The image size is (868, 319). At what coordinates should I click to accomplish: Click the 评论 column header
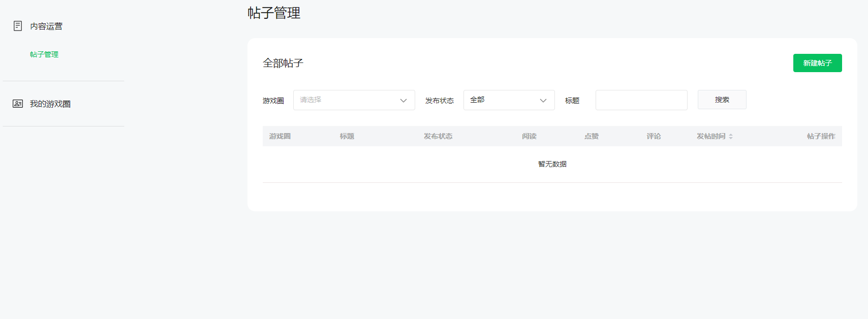(x=654, y=136)
